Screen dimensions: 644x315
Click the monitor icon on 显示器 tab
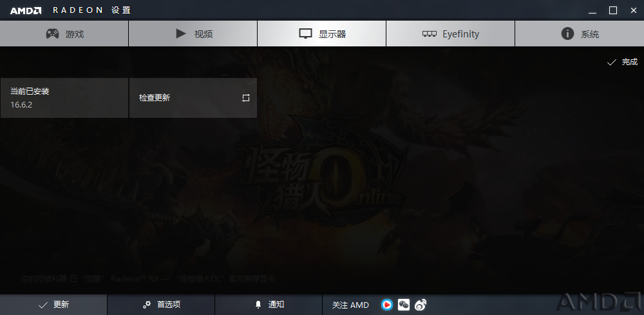[305, 33]
